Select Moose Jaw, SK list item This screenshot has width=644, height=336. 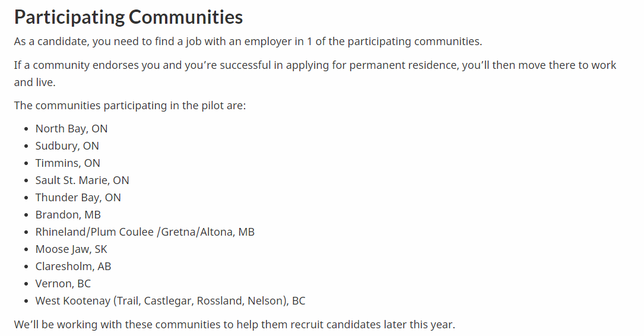[x=71, y=249]
